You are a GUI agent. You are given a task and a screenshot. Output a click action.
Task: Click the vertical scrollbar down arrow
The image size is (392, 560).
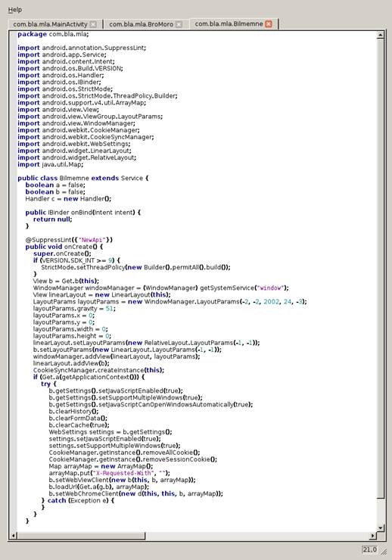pyautogui.click(x=381, y=528)
